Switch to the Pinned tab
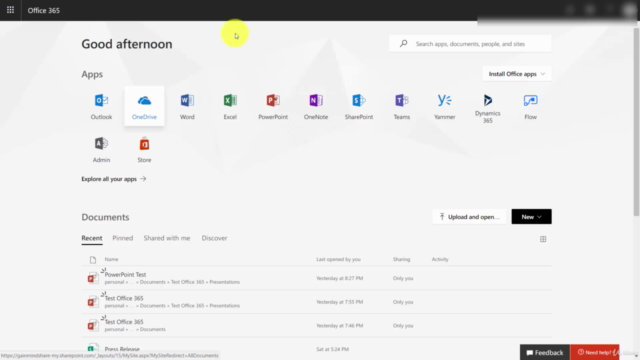 coord(122,238)
